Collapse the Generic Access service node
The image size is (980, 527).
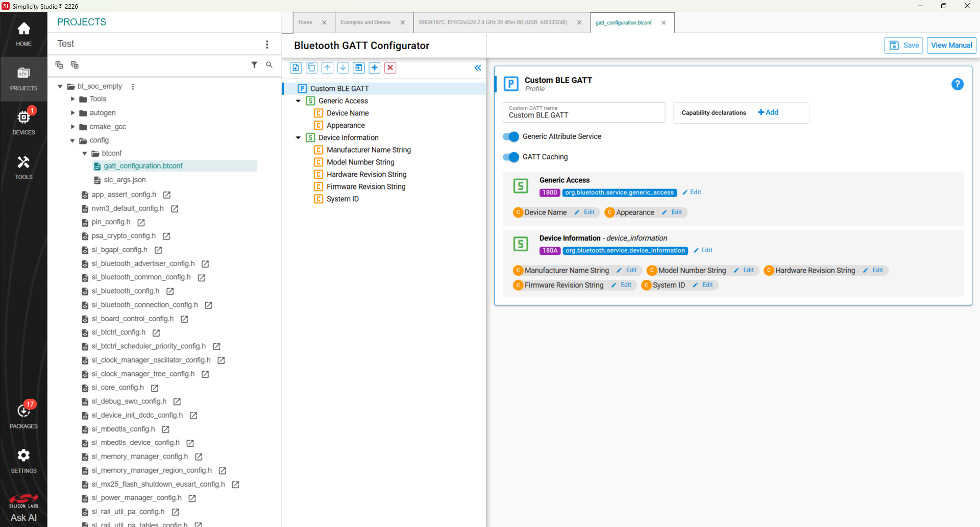[298, 101]
